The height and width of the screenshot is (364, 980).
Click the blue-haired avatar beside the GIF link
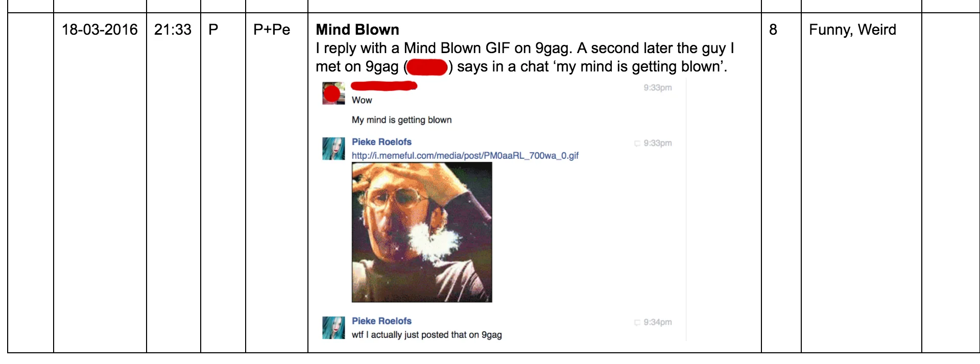[333, 149]
